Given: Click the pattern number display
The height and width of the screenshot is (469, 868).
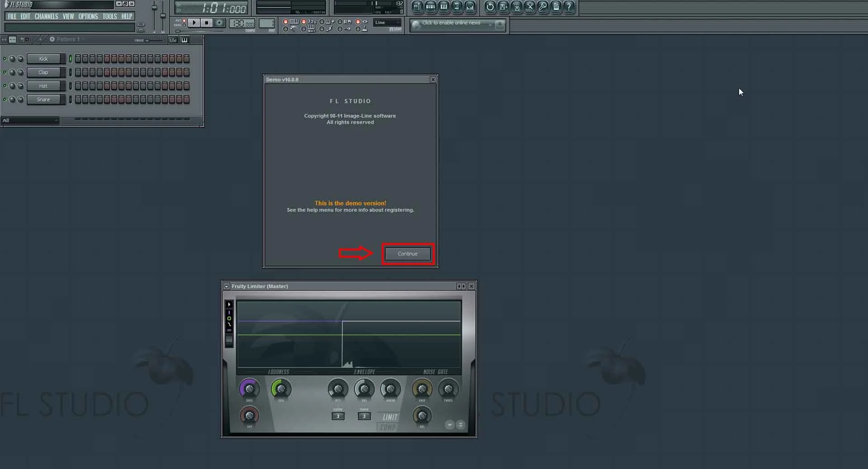Looking at the screenshot, I should click(267, 23).
